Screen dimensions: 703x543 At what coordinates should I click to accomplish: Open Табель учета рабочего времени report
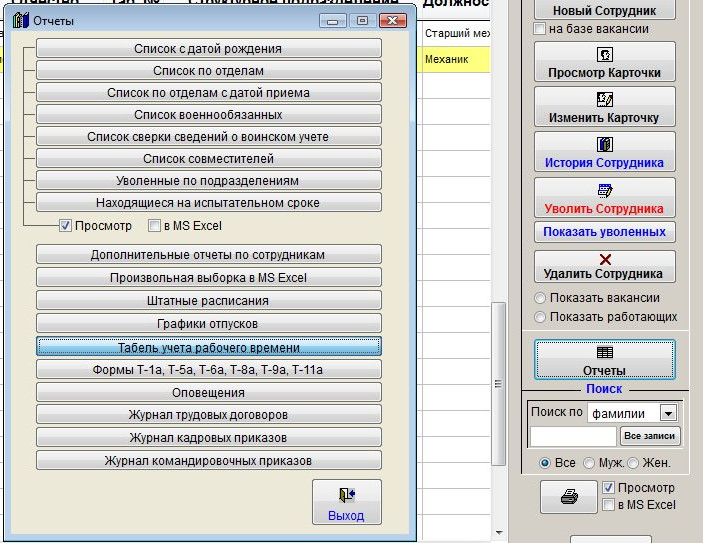[x=209, y=347]
